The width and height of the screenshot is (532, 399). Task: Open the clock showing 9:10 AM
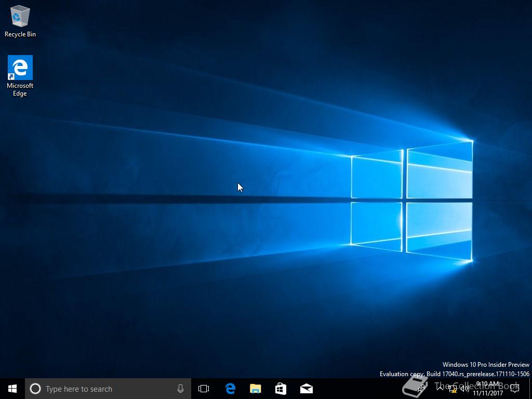[x=488, y=389]
